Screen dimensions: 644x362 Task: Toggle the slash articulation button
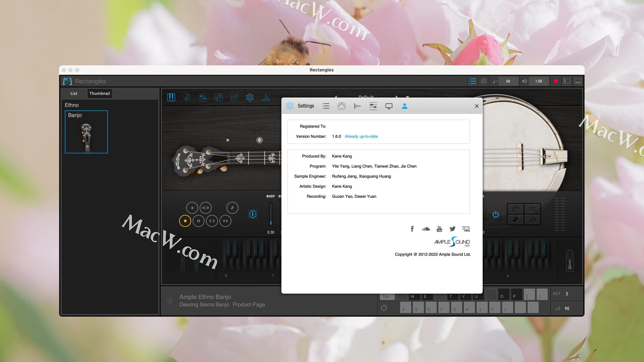pos(232,208)
